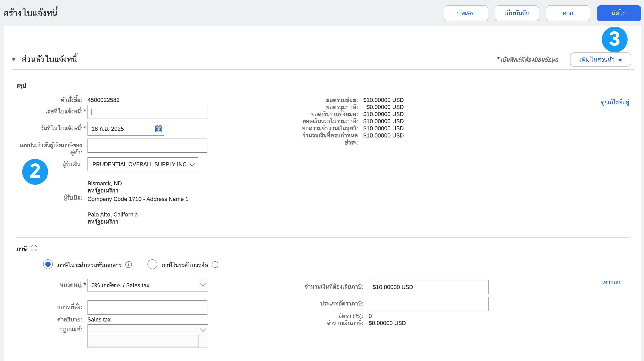Open the กฎเกณฑ์ dropdown list
This screenshot has height=361, width=644.
pyautogui.click(x=203, y=330)
